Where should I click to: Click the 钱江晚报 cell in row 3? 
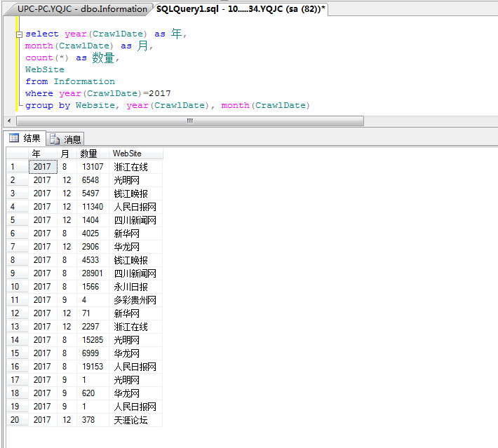click(135, 194)
